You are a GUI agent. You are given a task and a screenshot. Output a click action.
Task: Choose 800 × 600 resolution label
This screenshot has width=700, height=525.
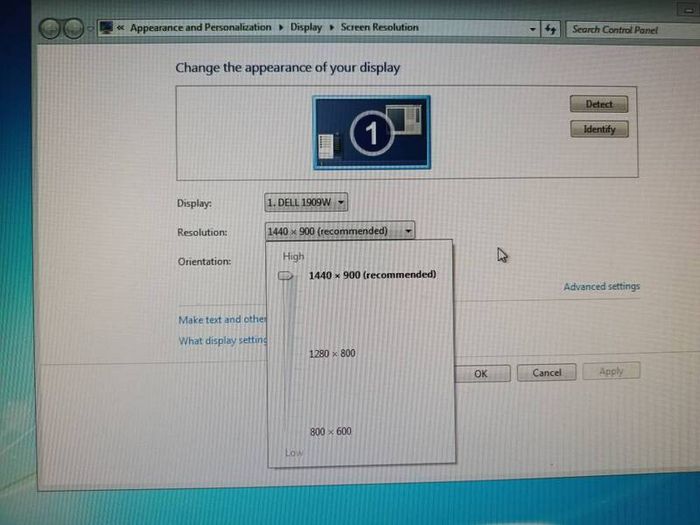point(330,431)
